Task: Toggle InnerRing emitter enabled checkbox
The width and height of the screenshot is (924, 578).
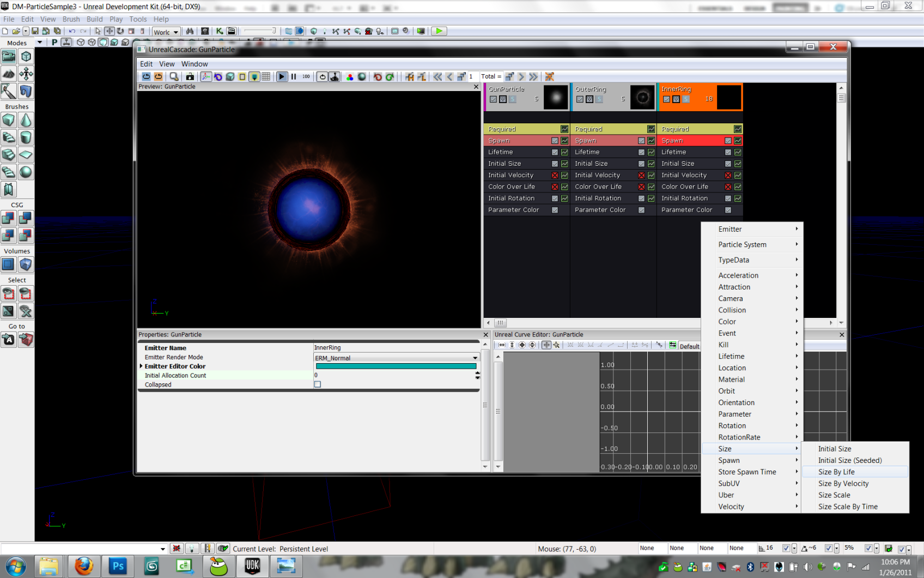Action: (x=666, y=99)
